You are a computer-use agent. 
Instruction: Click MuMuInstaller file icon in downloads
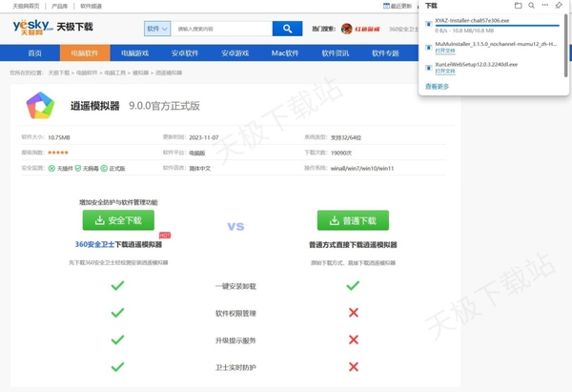point(429,48)
